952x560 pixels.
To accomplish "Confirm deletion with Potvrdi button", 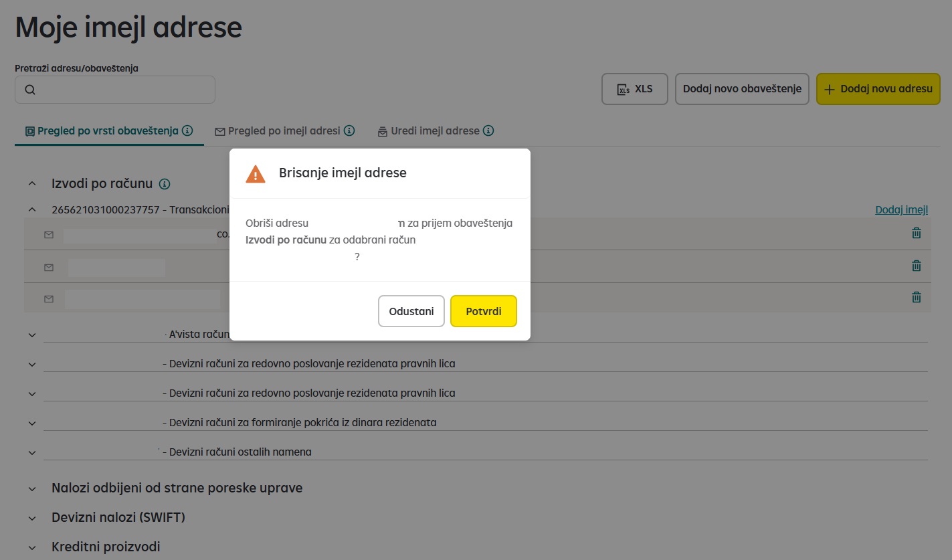I will (x=484, y=311).
